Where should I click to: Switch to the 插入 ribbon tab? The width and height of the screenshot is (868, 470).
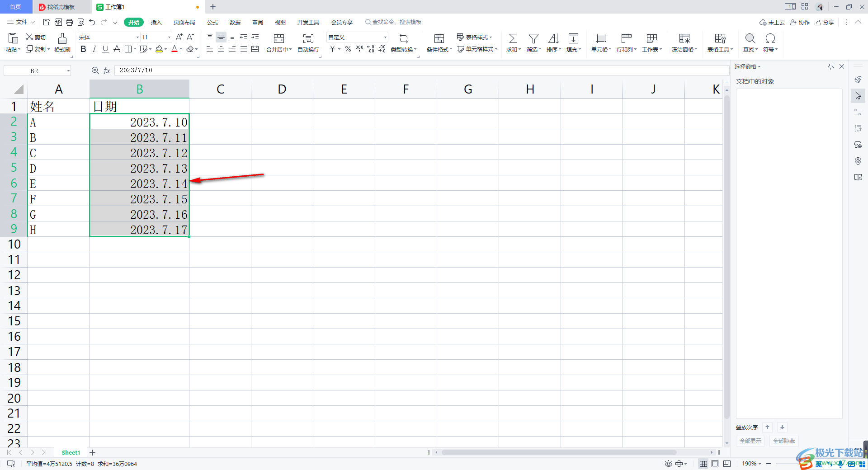click(x=156, y=22)
